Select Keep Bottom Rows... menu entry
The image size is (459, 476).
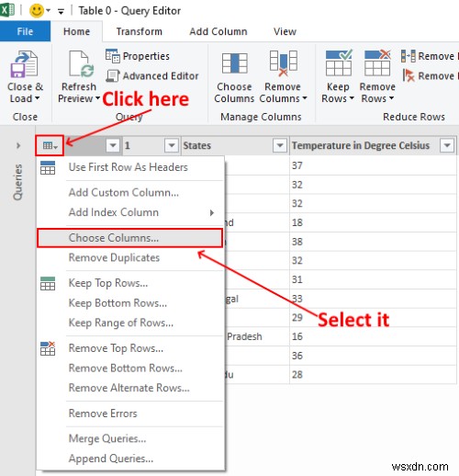click(x=130, y=303)
